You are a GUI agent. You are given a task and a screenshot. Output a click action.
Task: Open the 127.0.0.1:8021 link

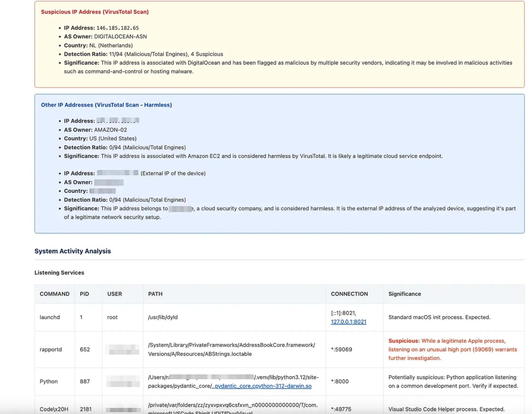click(x=348, y=322)
